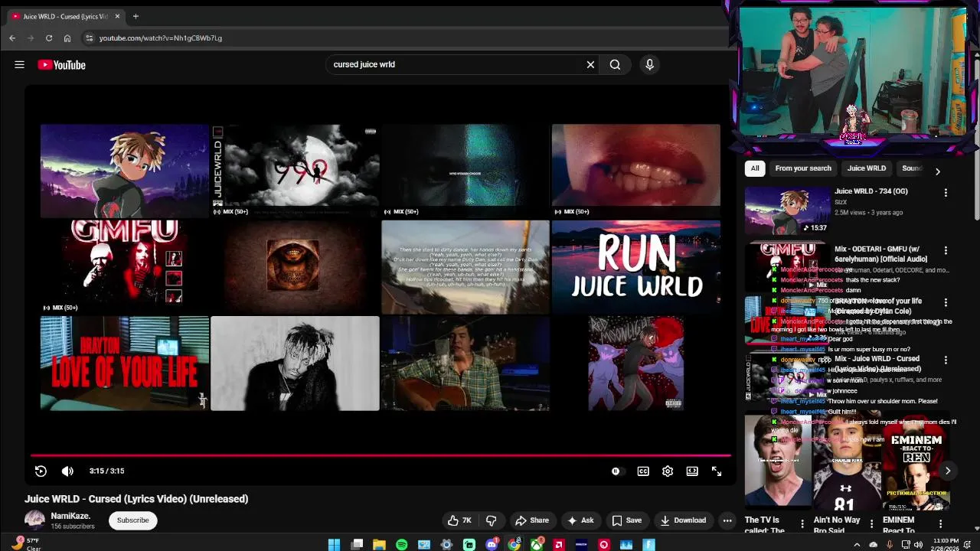Go to browser home page
This screenshot has width=980, height=551.
(67, 38)
